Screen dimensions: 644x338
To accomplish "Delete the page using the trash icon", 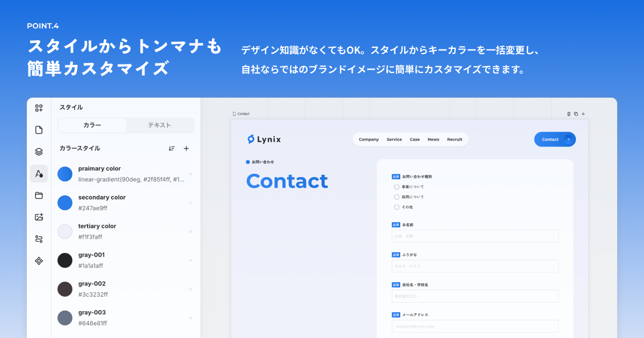I will pos(568,114).
